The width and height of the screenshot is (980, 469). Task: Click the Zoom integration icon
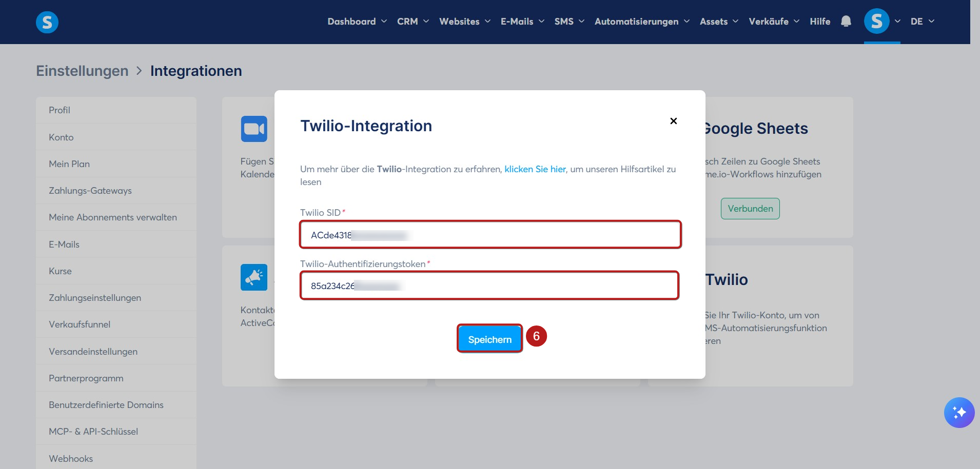(254, 129)
